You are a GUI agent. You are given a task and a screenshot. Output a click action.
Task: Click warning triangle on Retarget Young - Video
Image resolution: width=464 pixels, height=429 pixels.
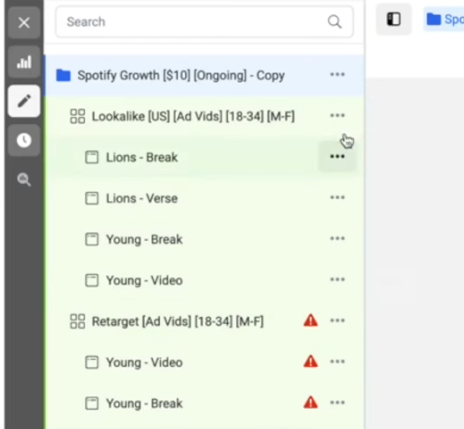coord(311,361)
